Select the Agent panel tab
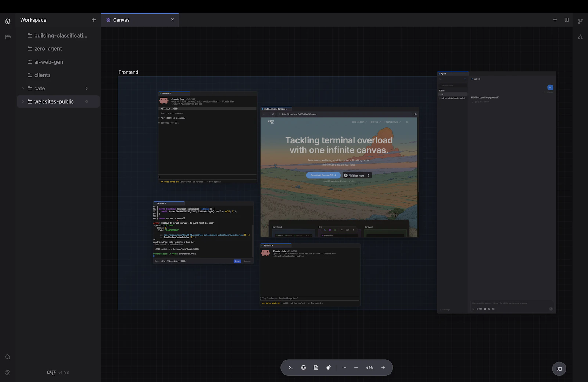The image size is (588, 382). [x=452, y=74]
